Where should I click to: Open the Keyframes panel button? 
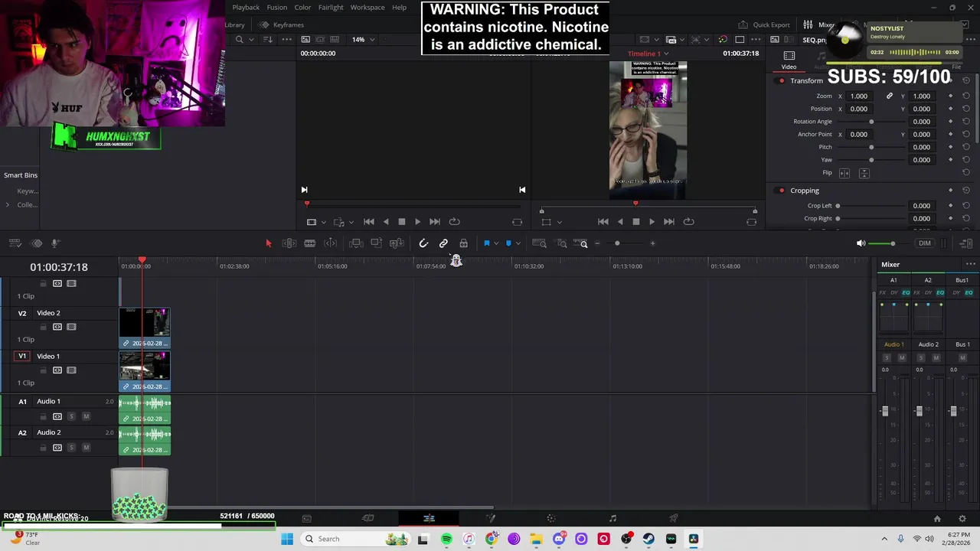281,24
